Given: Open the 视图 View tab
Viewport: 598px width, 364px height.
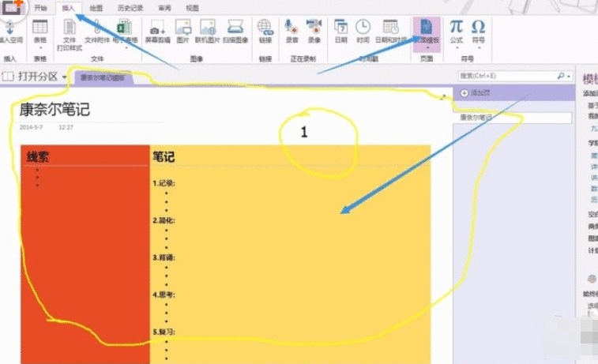Looking at the screenshot, I should [x=192, y=8].
